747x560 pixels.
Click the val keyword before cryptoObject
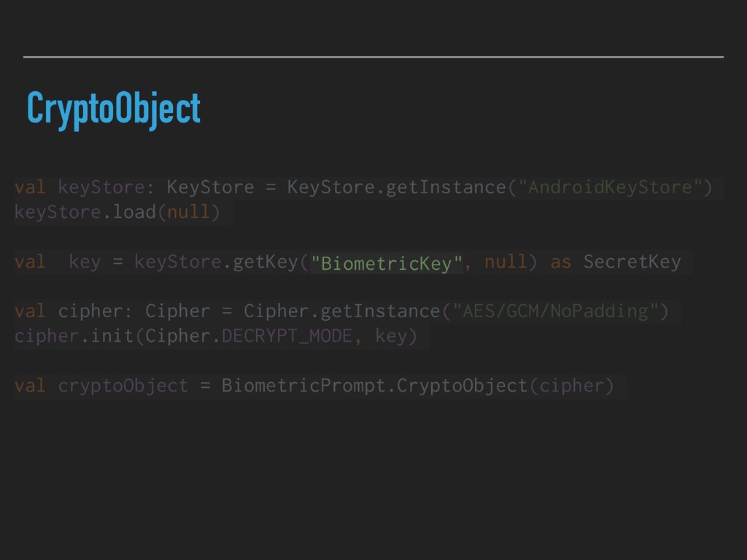tap(30, 386)
